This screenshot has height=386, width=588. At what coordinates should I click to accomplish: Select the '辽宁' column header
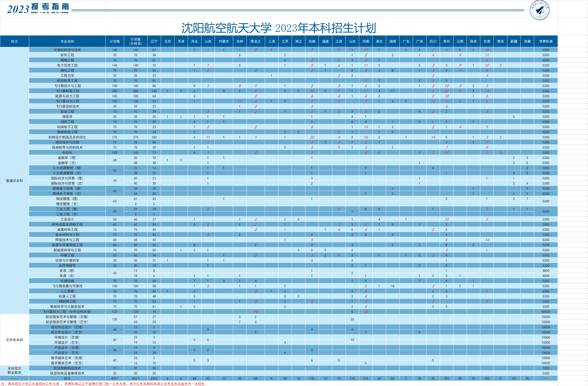point(154,41)
